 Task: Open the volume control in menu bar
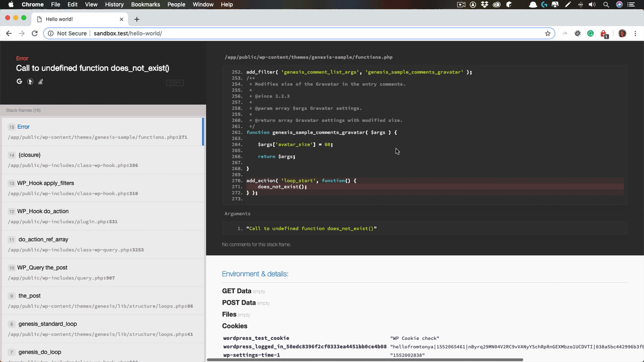pyautogui.click(x=592, y=5)
